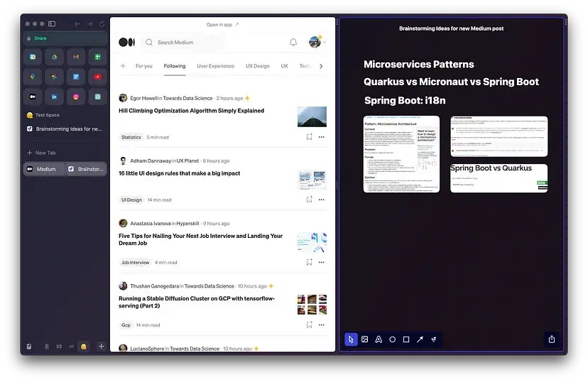
Task: Open the Google Docs favorite
Action: coord(76,77)
